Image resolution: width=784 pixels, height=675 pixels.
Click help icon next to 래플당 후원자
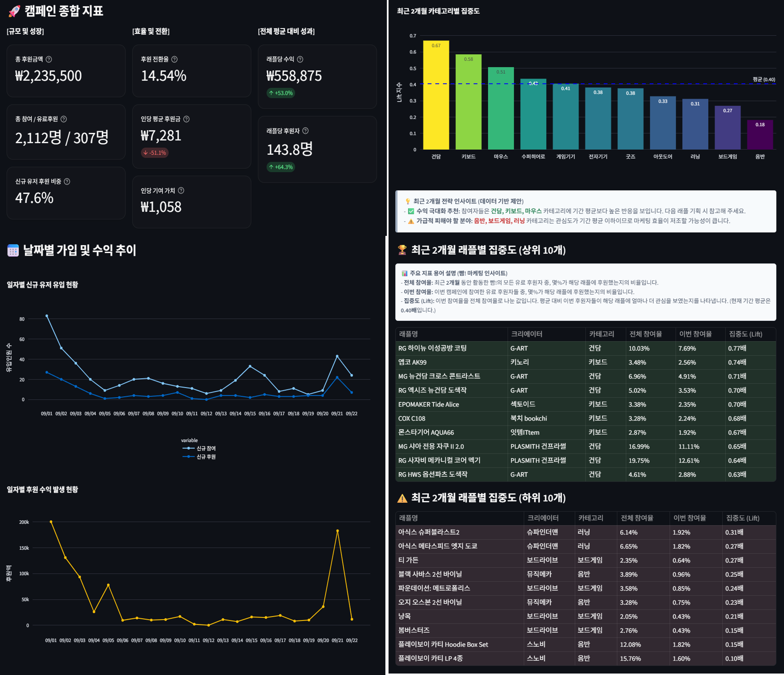pyautogui.click(x=305, y=131)
